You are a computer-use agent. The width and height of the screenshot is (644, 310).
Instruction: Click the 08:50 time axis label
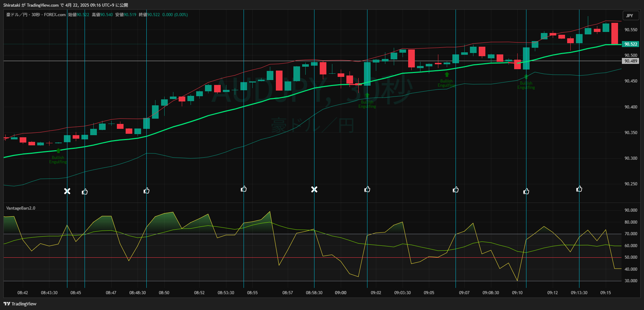(x=164, y=293)
